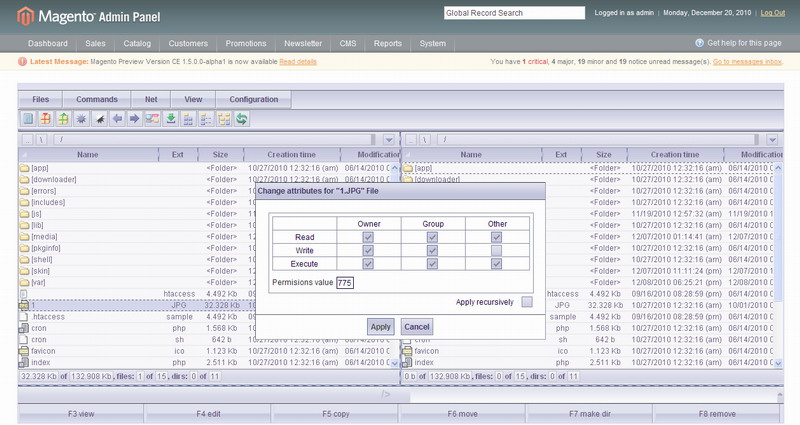Click the F8 remove button
Viewport: 800px width, 425px height.
(717, 414)
